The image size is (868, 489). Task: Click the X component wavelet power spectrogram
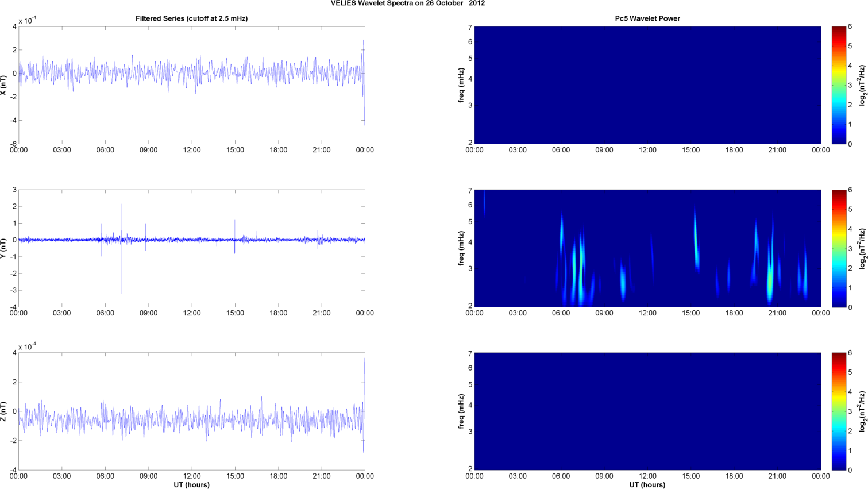pos(647,85)
